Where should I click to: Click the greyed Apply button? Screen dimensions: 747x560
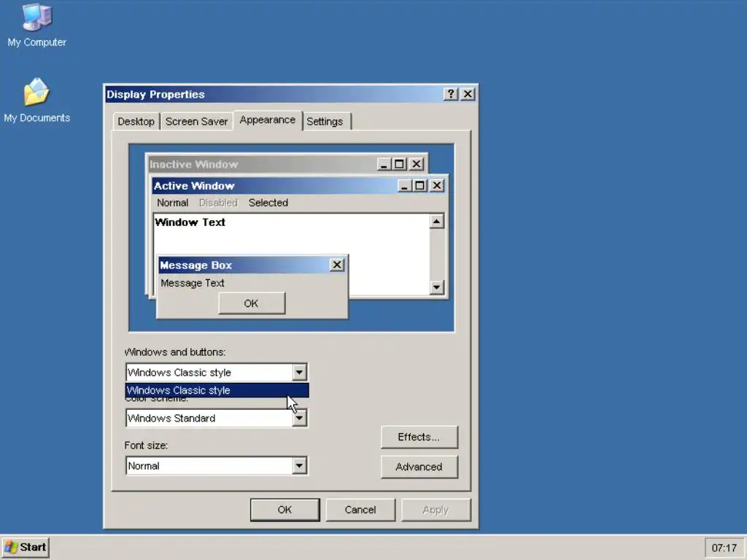pyautogui.click(x=436, y=510)
